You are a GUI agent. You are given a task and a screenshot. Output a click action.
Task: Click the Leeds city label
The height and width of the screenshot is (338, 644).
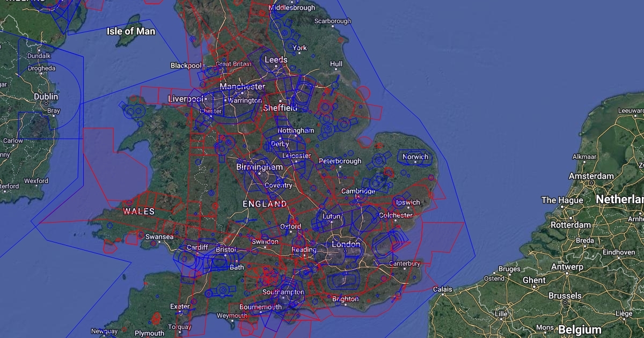tap(276, 60)
